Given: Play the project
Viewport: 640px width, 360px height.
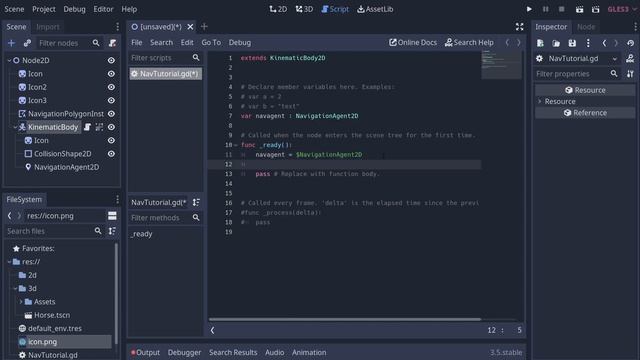Looking at the screenshot, I should [x=529, y=9].
